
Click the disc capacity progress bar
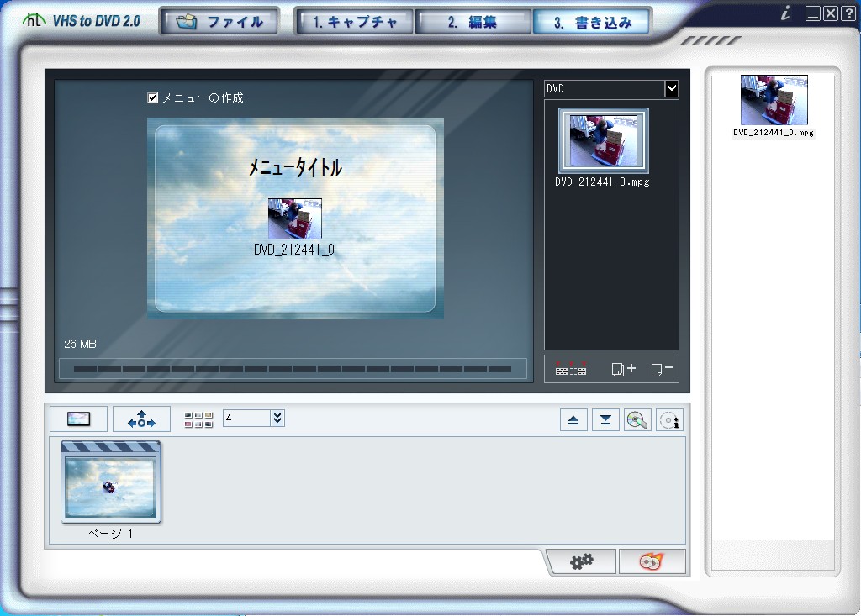pyautogui.click(x=293, y=369)
